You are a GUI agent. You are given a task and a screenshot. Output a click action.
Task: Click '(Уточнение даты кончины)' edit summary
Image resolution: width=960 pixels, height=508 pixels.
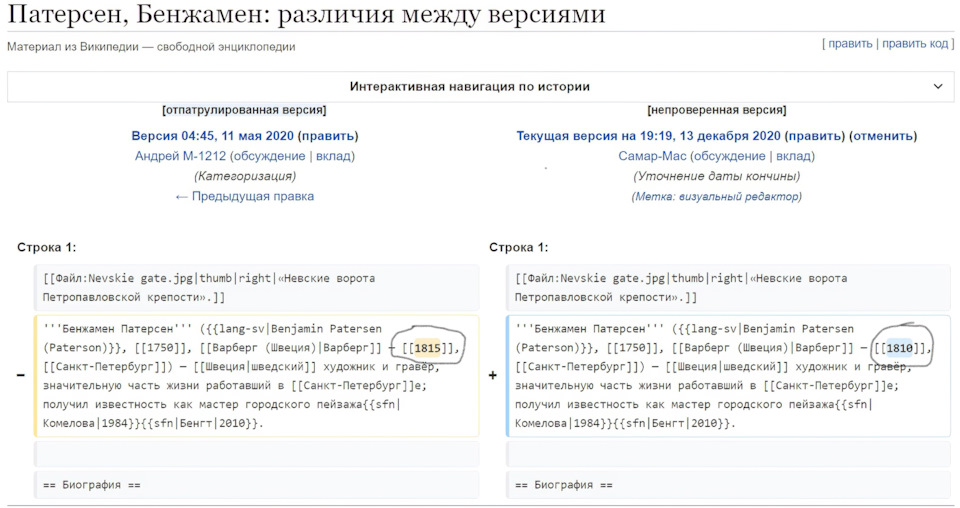tap(717, 176)
